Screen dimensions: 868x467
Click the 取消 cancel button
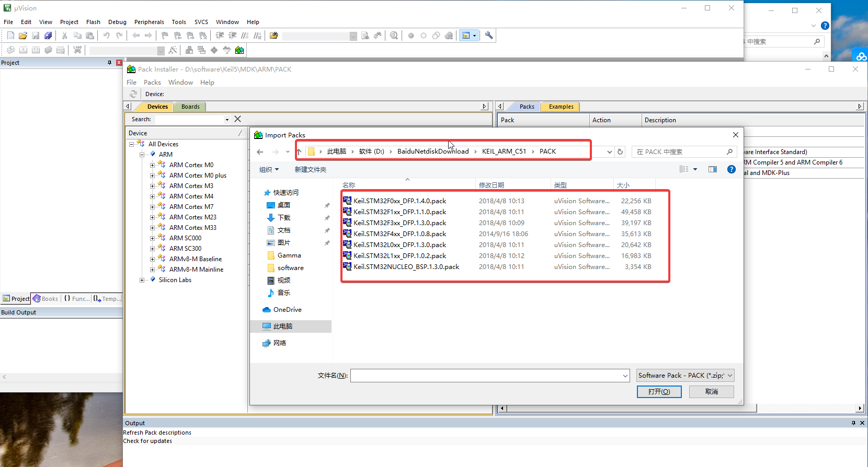tap(712, 392)
